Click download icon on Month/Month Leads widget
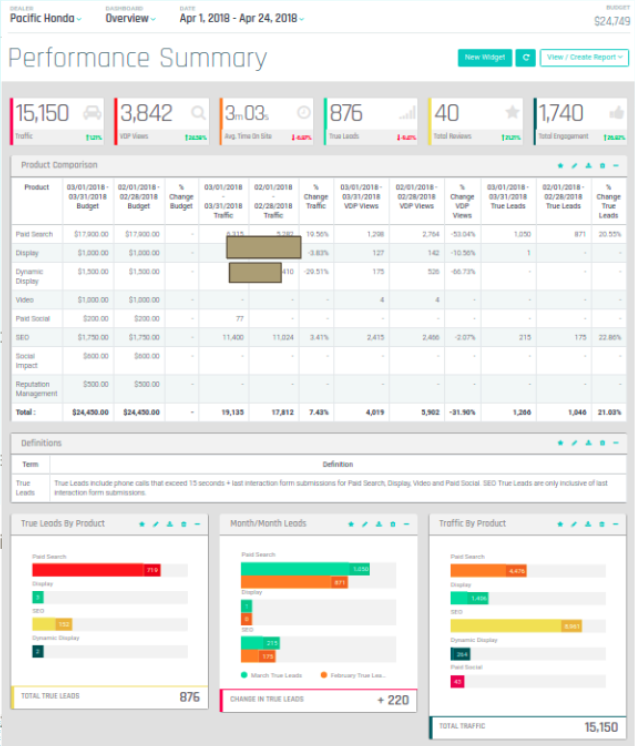The image size is (635, 746). click(378, 523)
